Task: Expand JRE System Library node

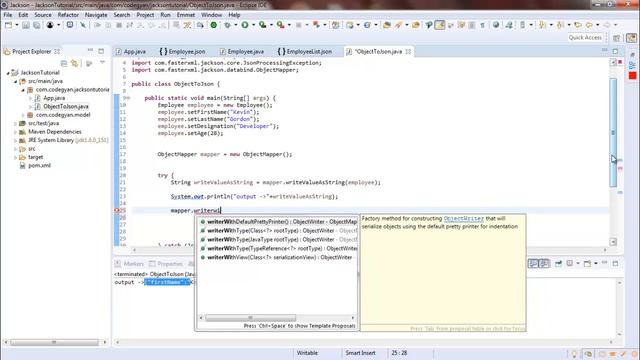Action: (x=16, y=140)
